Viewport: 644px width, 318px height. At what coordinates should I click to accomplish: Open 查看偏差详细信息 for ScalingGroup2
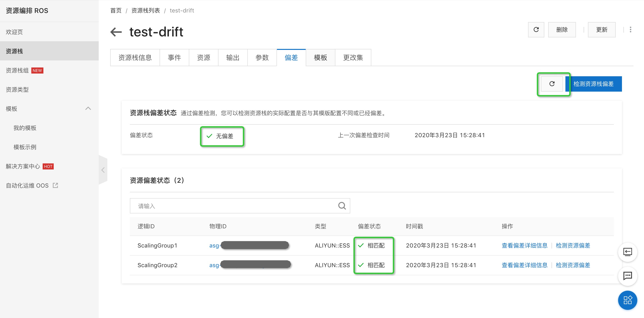point(524,265)
